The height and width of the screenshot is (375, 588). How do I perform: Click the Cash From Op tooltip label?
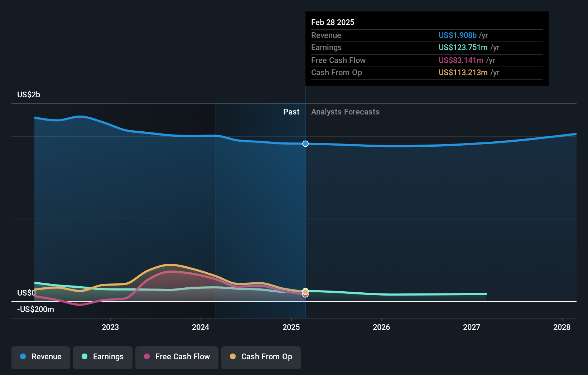click(x=337, y=72)
